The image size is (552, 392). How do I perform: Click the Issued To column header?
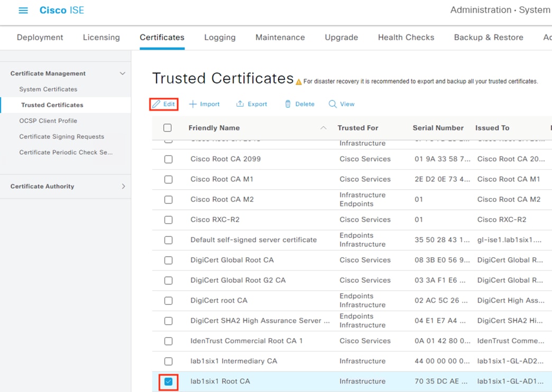pyautogui.click(x=492, y=128)
